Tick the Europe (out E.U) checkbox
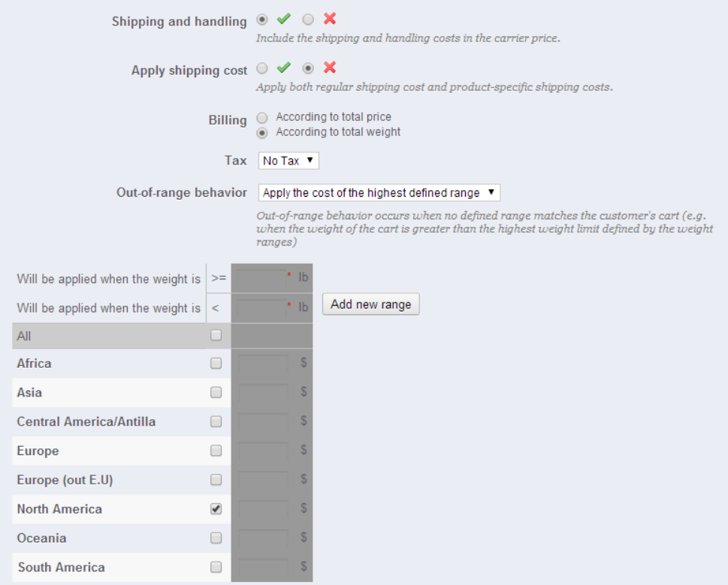 [x=216, y=480]
